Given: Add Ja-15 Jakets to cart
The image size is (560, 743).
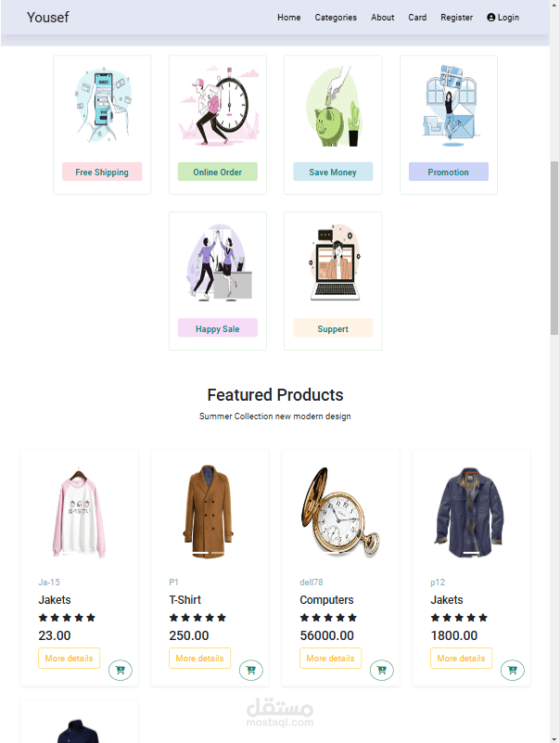Looking at the screenshot, I should (121, 670).
